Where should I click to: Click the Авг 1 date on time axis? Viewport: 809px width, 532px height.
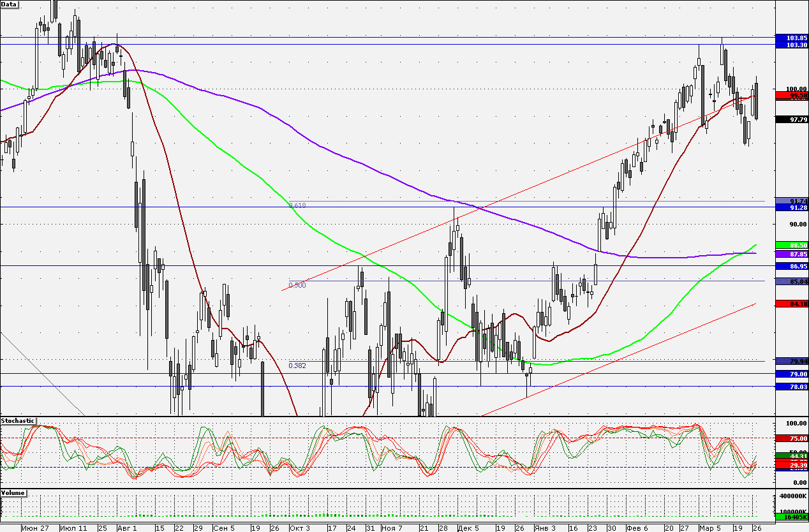click(126, 528)
